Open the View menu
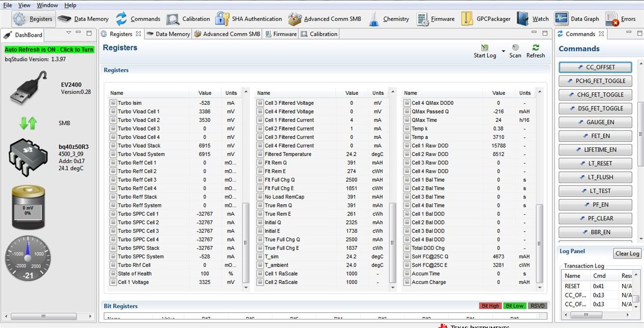Viewport: 644px width, 328px height. (24, 5)
